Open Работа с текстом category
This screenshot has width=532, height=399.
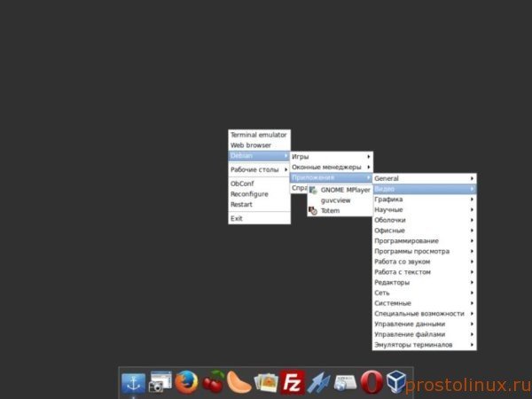(x=424, y=272)
